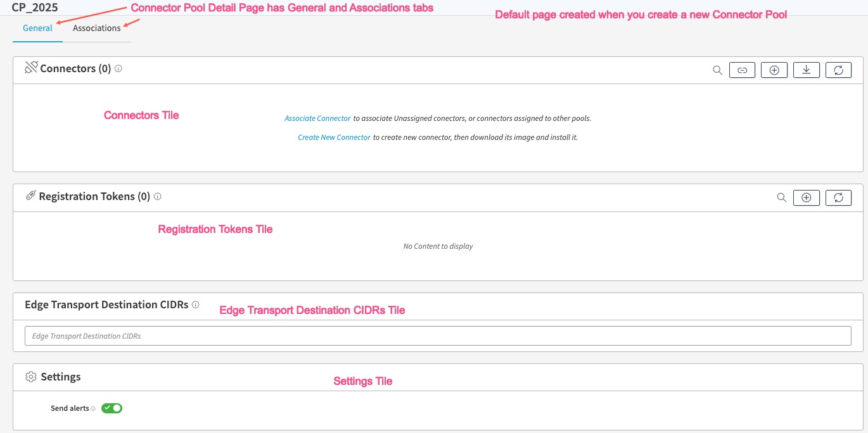This screenshot has height=433, width=868.
Task: Add a new connector with plus icon
Action: 774,70
